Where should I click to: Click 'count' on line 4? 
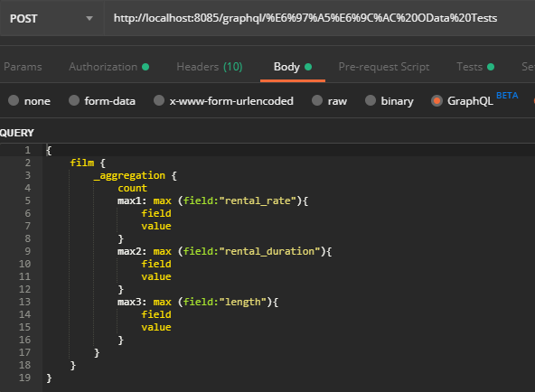coord(132,188)
